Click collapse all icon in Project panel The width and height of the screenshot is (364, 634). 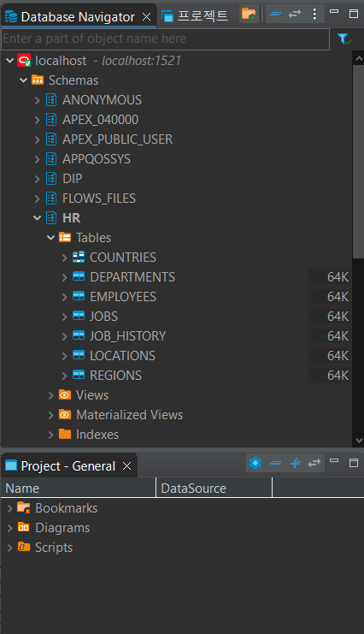[275, 463]
